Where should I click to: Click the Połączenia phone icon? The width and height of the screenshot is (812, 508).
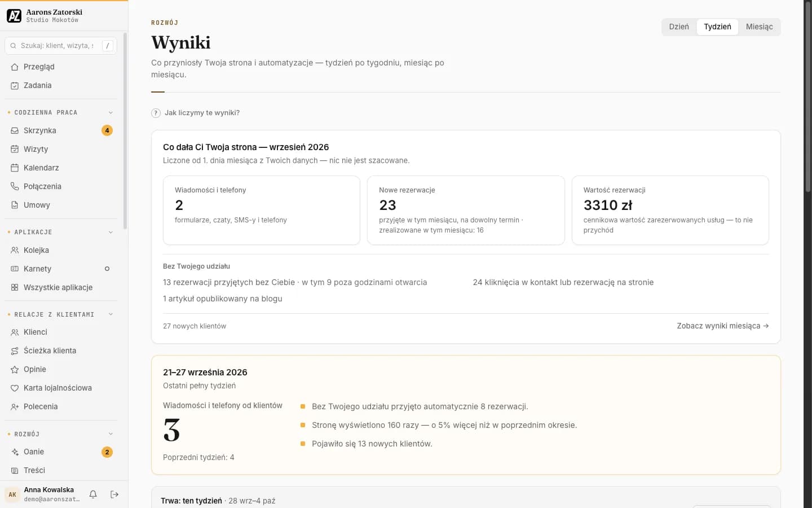click(x=15, y=186)
